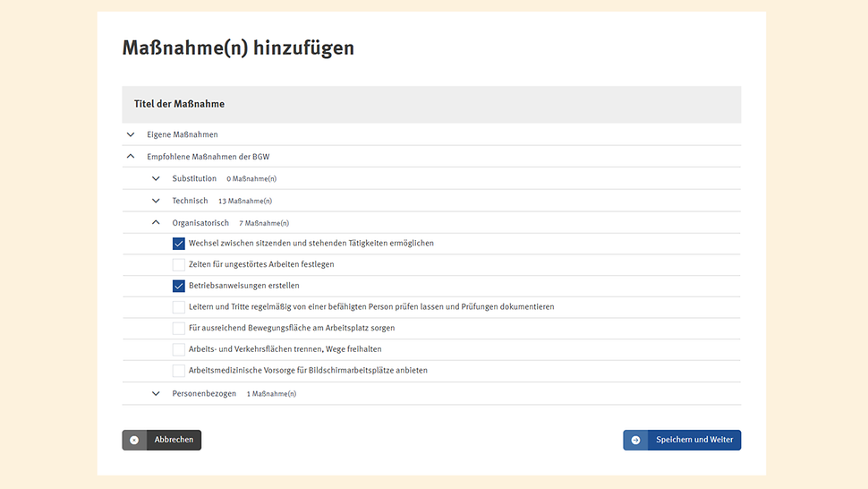Collapse the Organisatorisch chevron arrow
The width and height of the screenshot is (868, 489).
pyautogui.click(x=156, y=223)
